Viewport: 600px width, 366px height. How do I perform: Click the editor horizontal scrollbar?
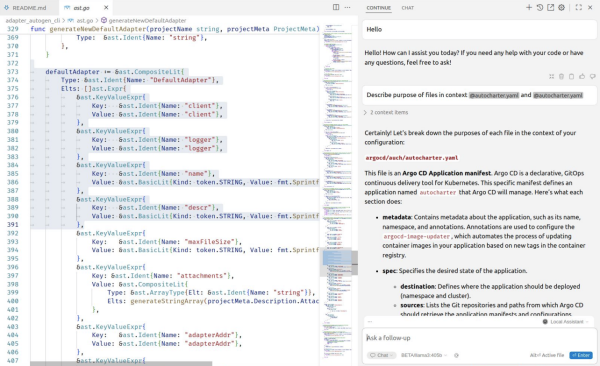click(121, 363)
